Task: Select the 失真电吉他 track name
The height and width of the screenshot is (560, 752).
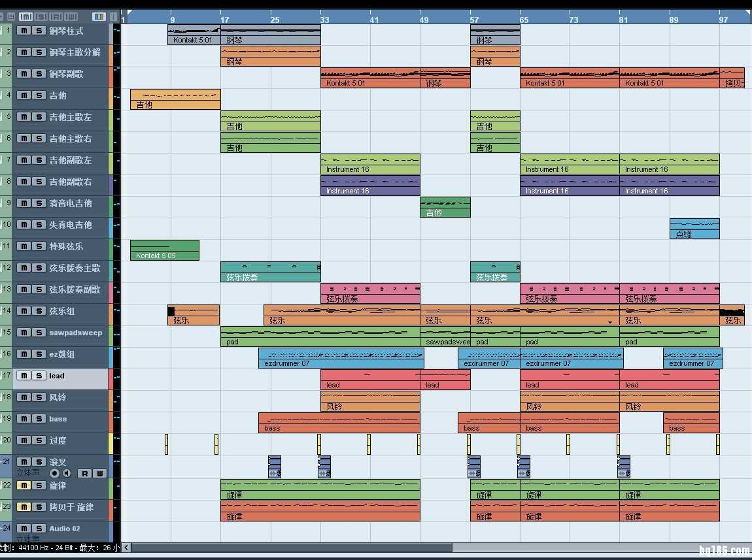Action: (x=71, y=225)
